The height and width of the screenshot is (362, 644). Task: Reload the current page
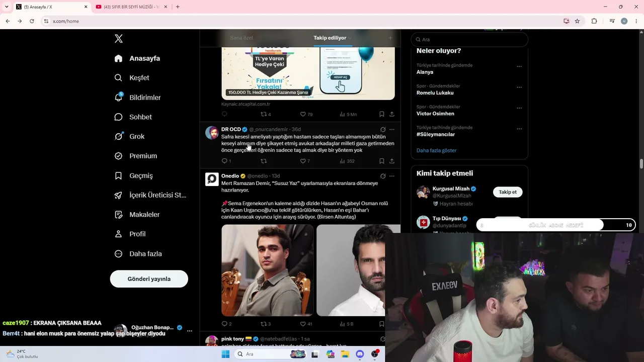click(32, 21)
